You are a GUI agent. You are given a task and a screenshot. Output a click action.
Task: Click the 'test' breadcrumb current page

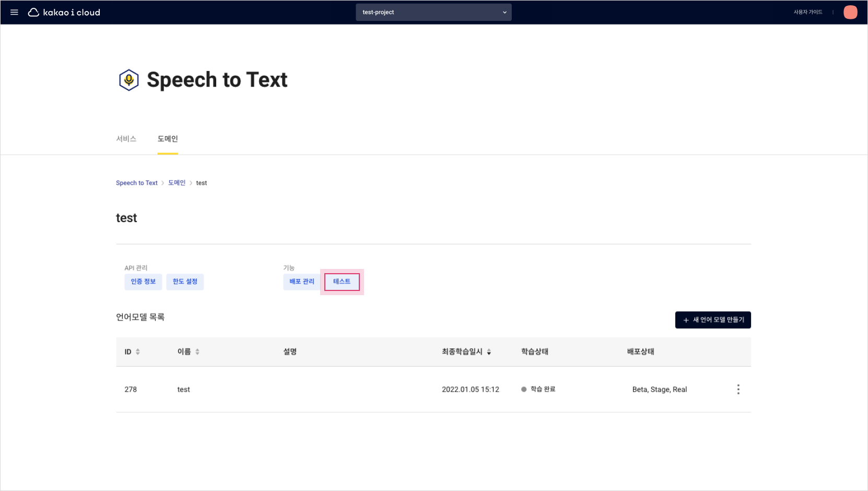point(202,183)
